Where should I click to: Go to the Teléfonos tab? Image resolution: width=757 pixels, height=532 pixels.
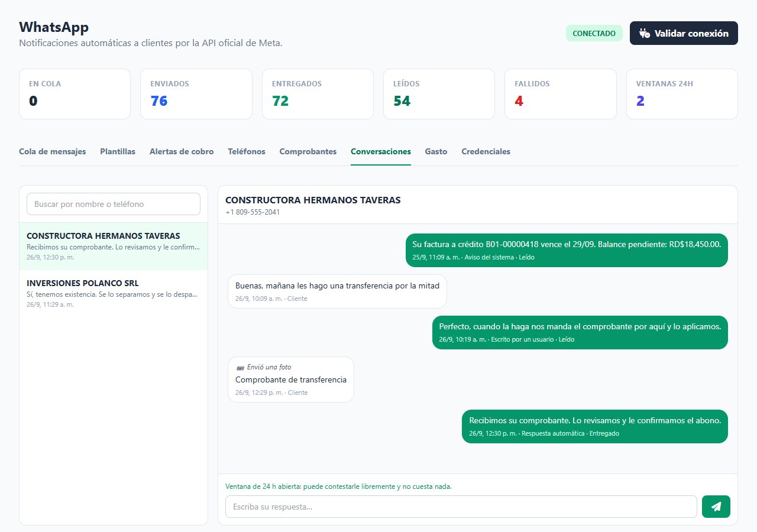[247, 151]
